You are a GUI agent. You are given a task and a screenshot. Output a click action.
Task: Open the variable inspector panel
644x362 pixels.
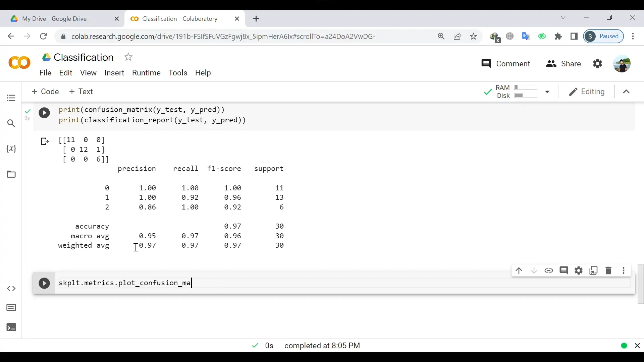tap(11, 149)
